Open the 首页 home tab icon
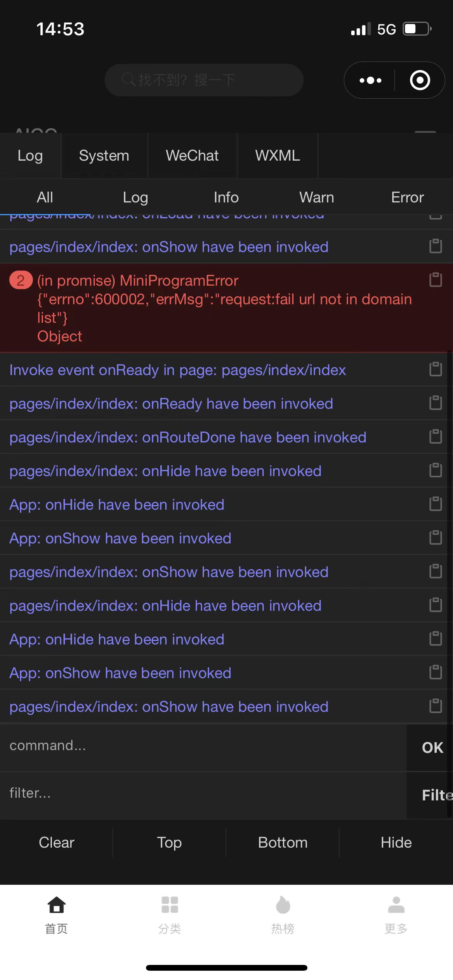This screenshot has height=980, width=453. pyautogui.click(x=57, y=905)
